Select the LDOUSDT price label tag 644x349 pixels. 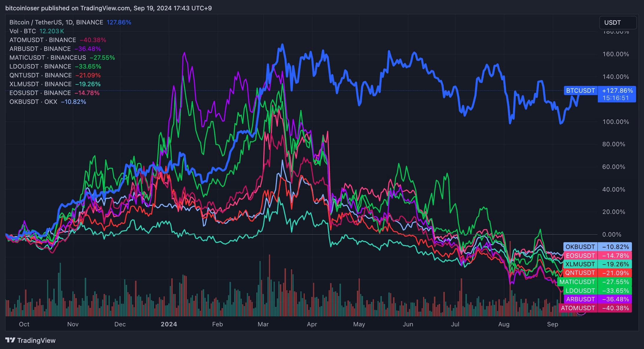598,290
